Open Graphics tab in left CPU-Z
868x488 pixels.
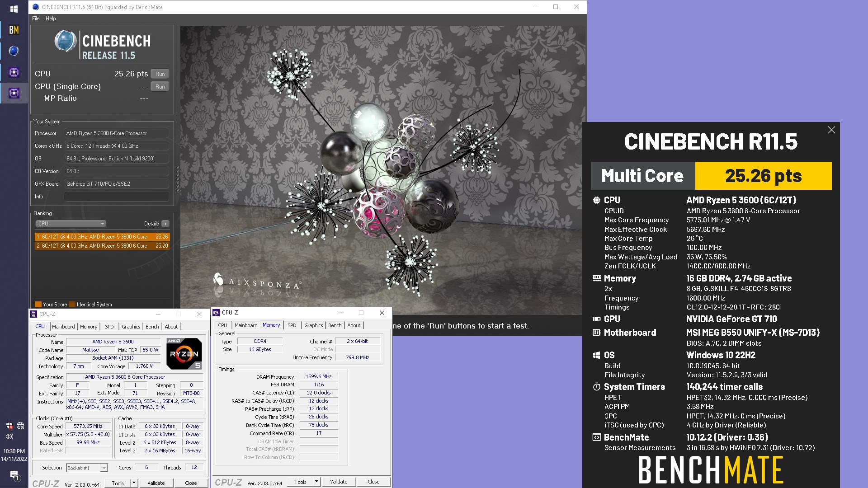coord(131,327)
